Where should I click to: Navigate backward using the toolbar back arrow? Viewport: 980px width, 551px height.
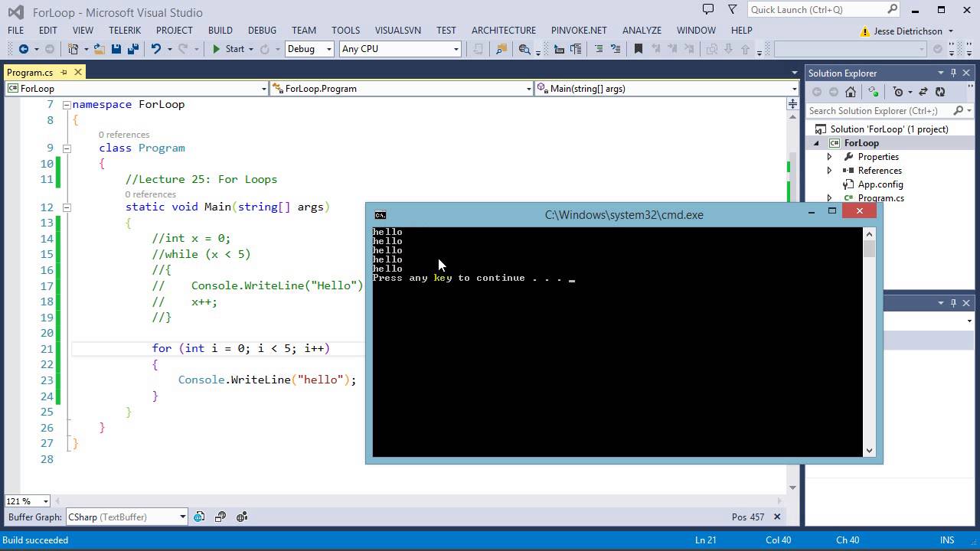tap(23, 49)
